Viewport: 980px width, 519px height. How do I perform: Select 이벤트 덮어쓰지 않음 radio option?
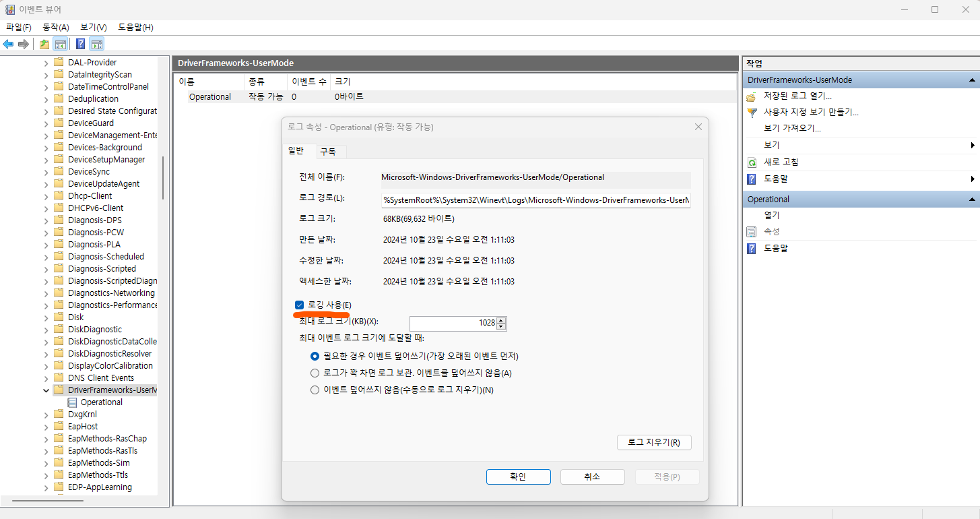[315, 390]
